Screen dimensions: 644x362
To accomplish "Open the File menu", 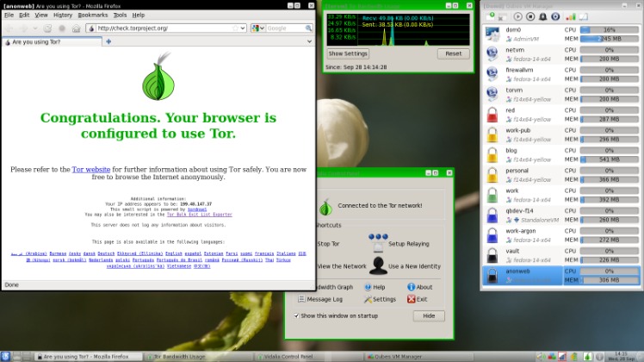I will click(9, 15).
